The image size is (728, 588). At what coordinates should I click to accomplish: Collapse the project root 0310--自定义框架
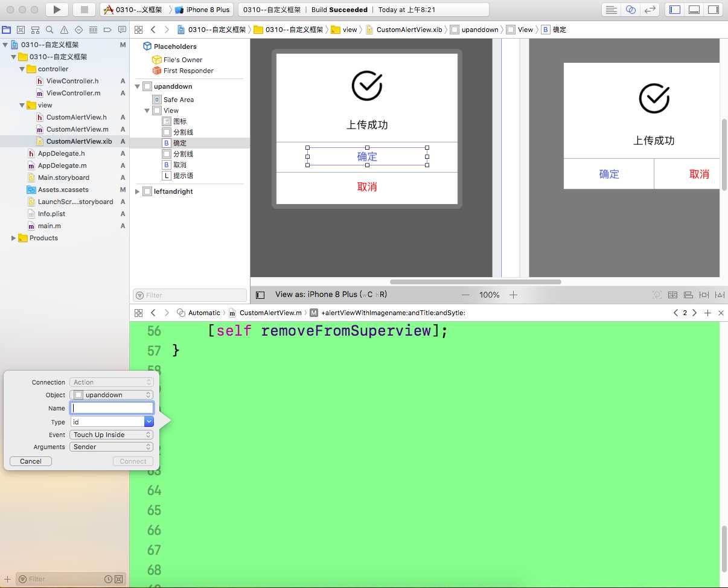6,45
